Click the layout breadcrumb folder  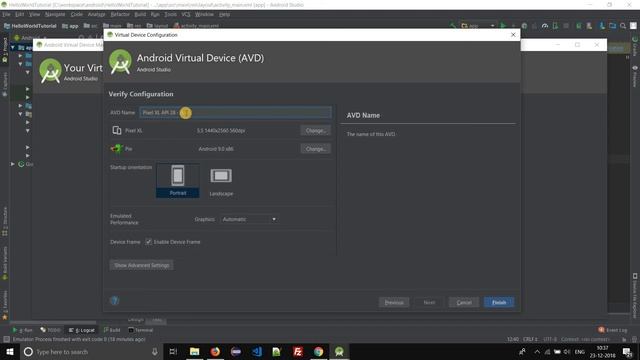click(157, 26)
